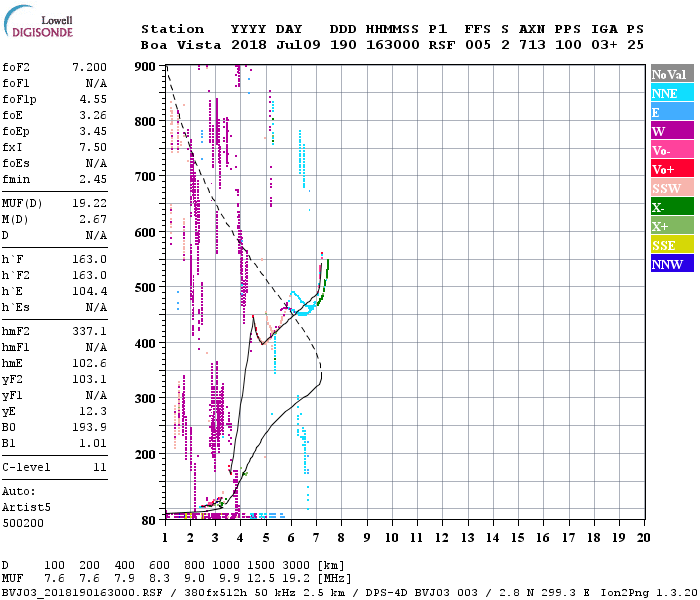Click the station name Boa Vista
Image resolution: width=700 pixels, height=600 pixels.
point(181,45)
